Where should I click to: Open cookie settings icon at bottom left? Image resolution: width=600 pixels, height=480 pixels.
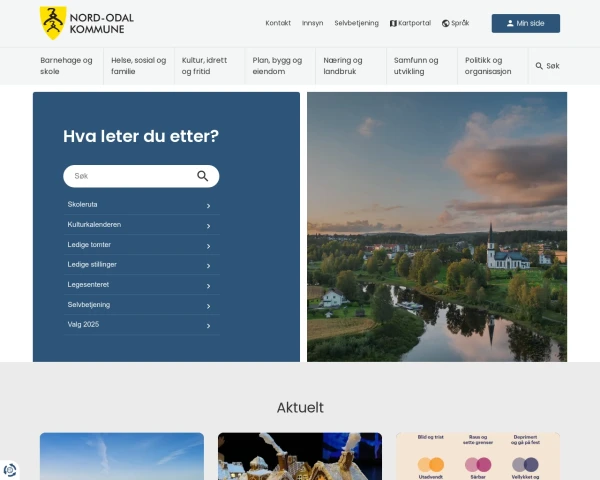pos(10,470)
